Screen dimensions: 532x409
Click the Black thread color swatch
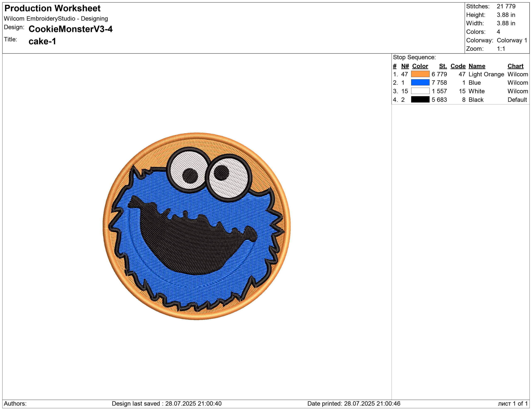tap(420, 99)
